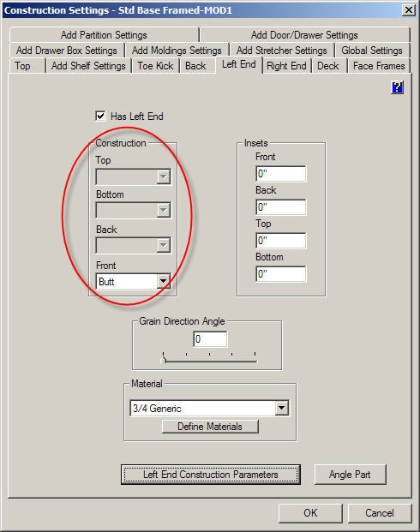The image size is (420, 532).
Task: Open the Top construction dropdown
Action: [133, 176]
